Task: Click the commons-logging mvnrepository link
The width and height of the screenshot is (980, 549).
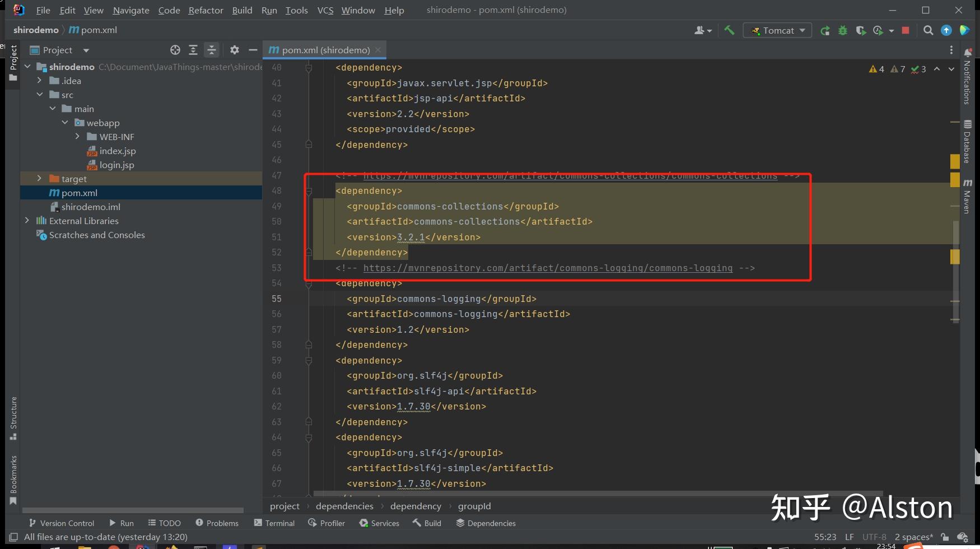Action: pyautogui.click(x=548, y=268)
